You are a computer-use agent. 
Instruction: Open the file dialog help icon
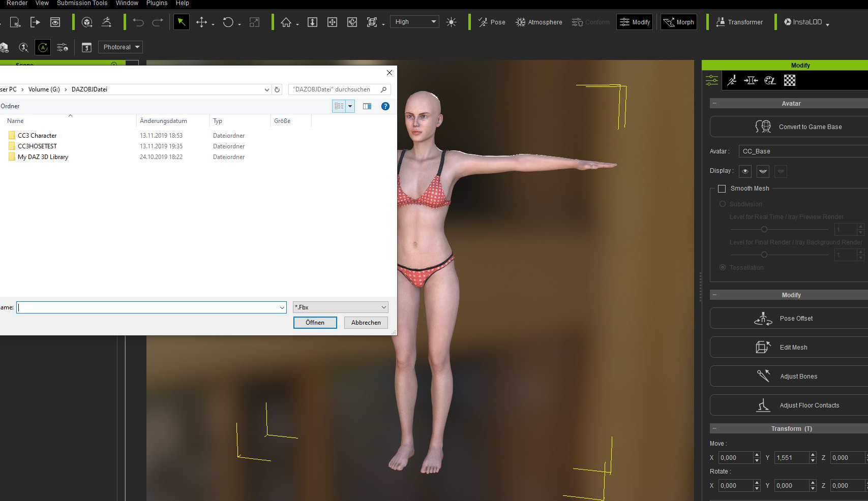tap(385, 106)
